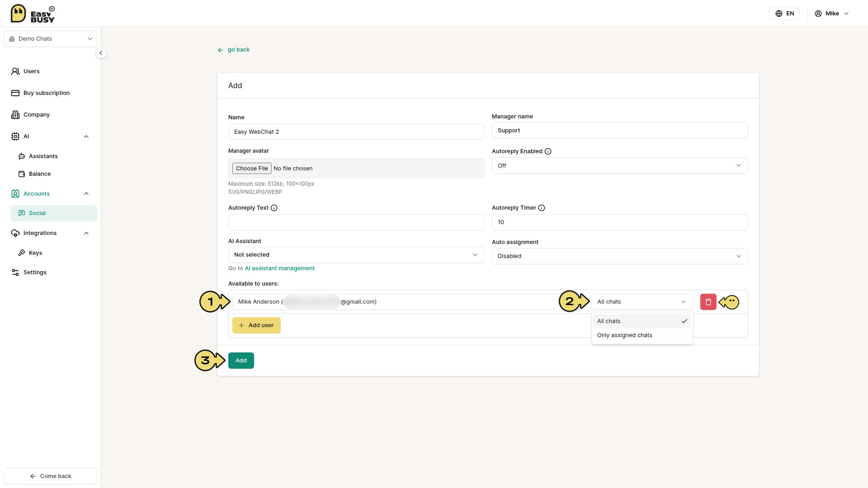868x488 pixels.
Task: Select the All chats option
Action: pyautogui.click(x=642, y=321)
